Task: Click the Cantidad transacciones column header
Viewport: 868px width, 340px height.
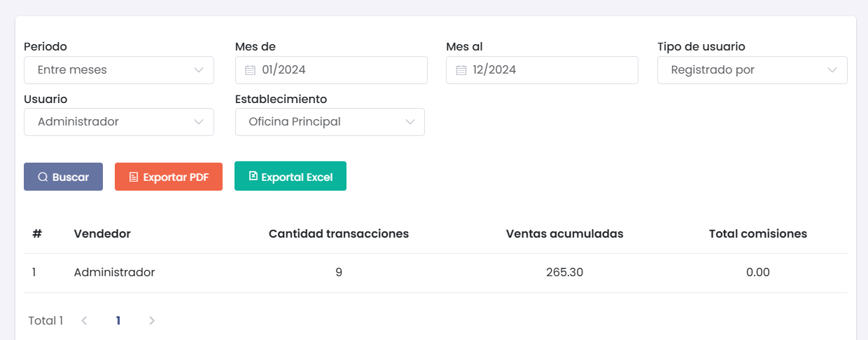Action: click(x=339, y=233)
